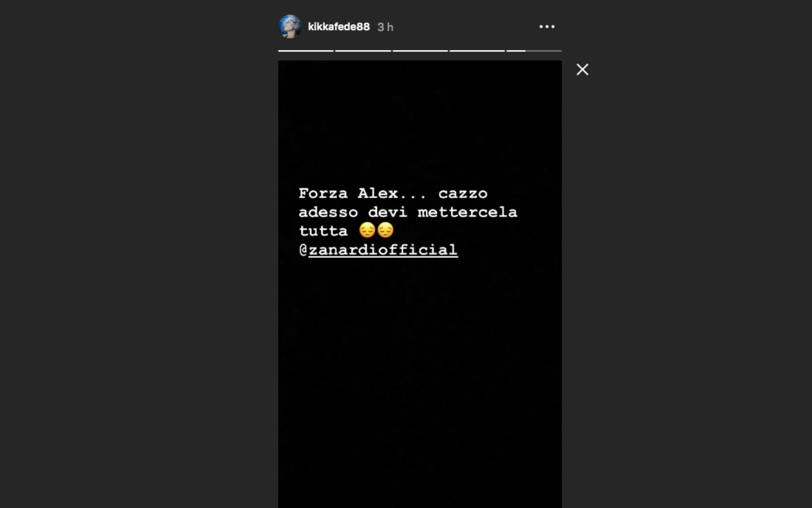The height and width of the screenshot is (508, 812).
Task: Open the three-dots more options menu
Action: (547, 27)
